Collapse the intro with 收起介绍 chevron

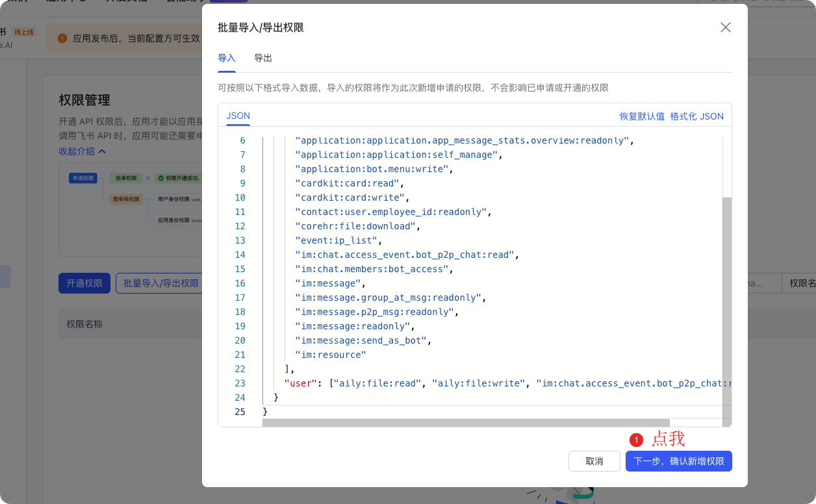[x=83, y=151]
